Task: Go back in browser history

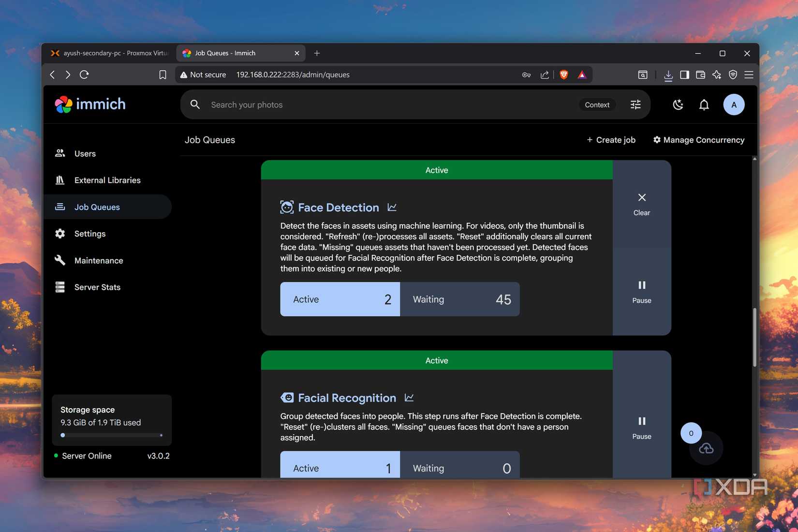Action: click(x=53, y=74)
